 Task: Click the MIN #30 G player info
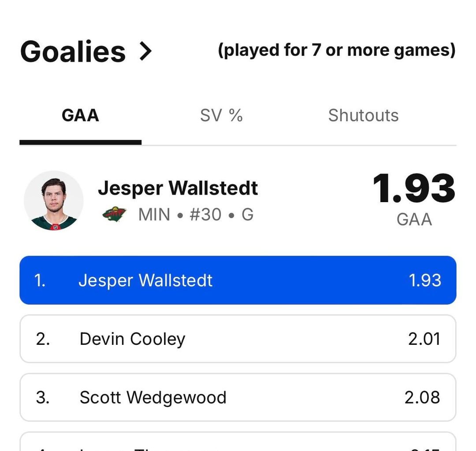(x=196, y=214)
